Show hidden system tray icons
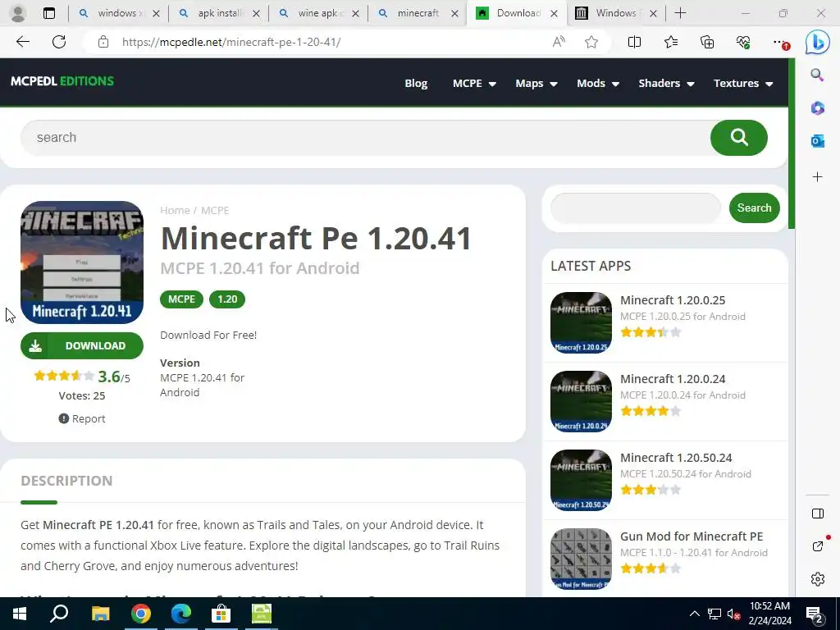The width and height of the screenshot is (840, 630). (x=694, y=614)
